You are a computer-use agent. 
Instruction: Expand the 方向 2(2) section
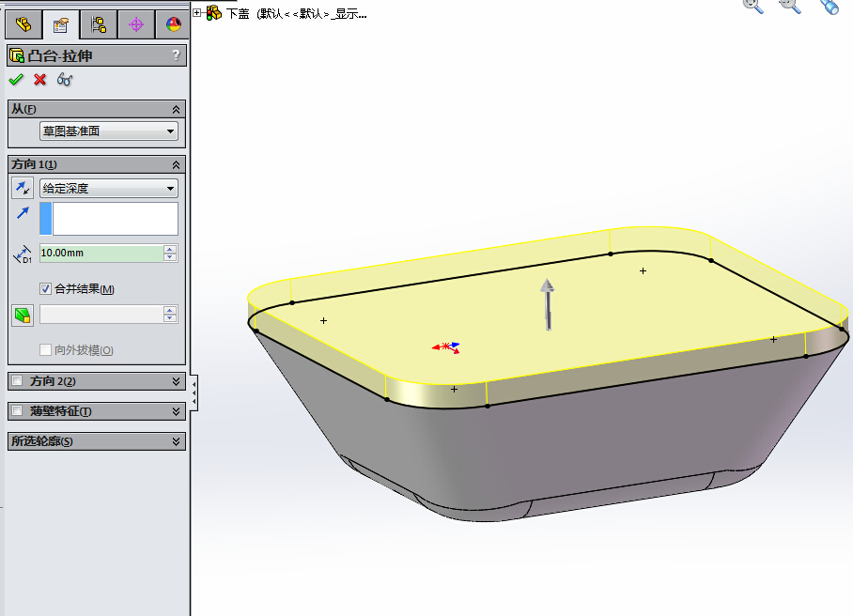tap(176, 381)
